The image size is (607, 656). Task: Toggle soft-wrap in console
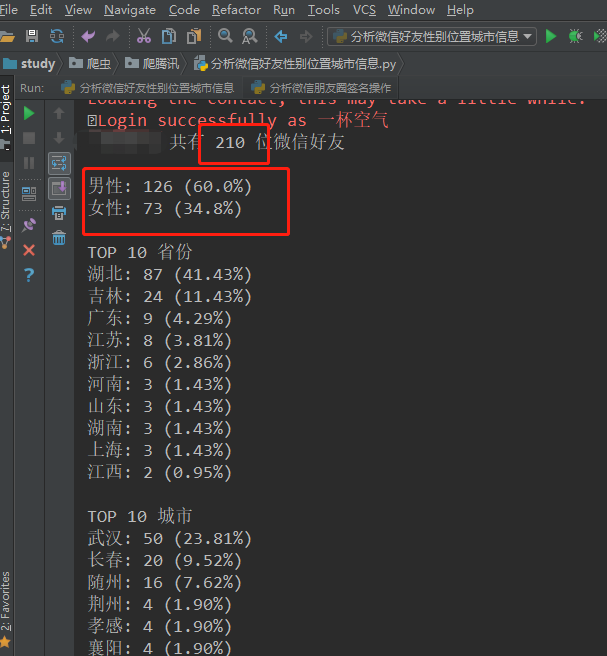click(59, 163)
